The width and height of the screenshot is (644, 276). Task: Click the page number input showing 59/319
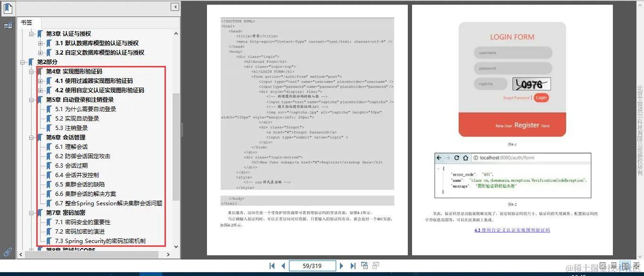(x=312, y=265)
